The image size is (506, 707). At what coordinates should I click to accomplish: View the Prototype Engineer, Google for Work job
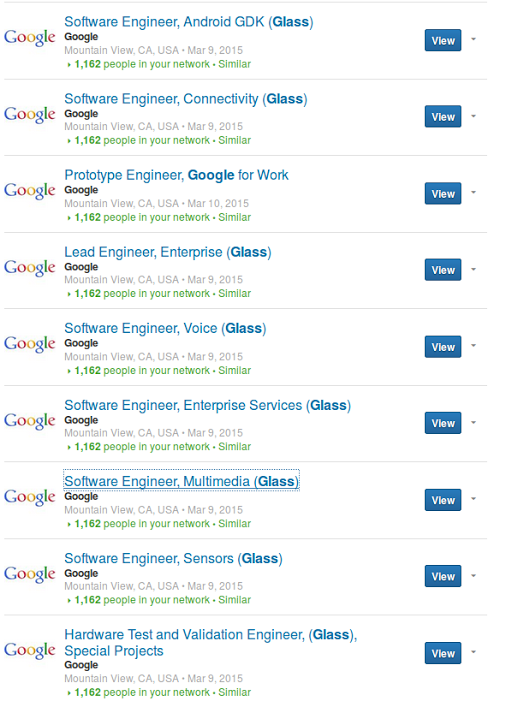click(x=443, y=193)
